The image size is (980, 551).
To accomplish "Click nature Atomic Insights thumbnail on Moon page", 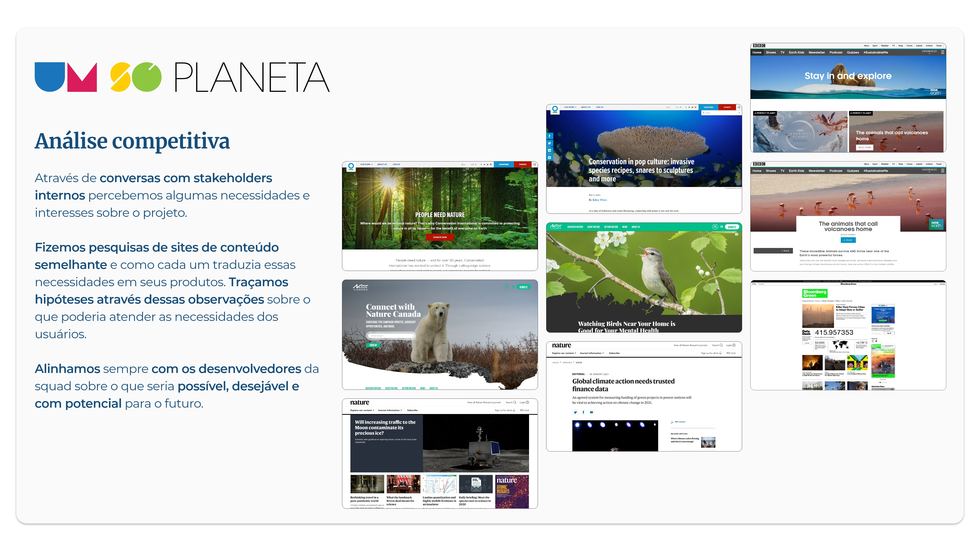I will coord(512,491).
